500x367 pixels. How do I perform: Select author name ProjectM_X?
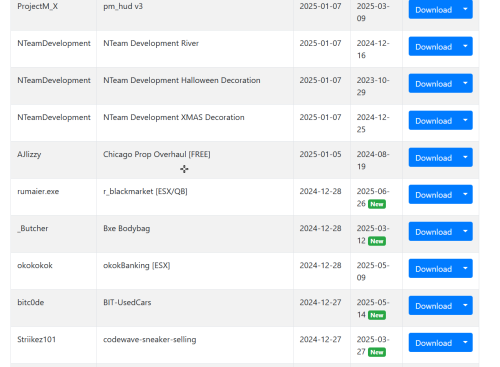tap(37, 6)
